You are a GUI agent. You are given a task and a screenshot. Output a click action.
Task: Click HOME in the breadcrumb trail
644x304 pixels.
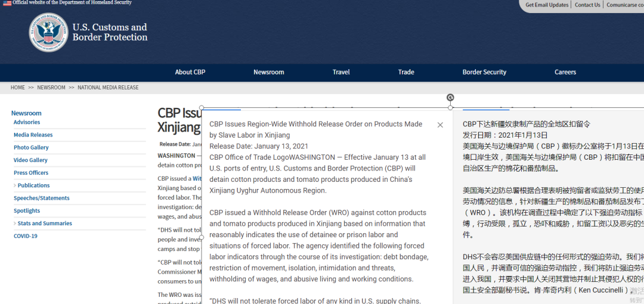click(18, 88)
